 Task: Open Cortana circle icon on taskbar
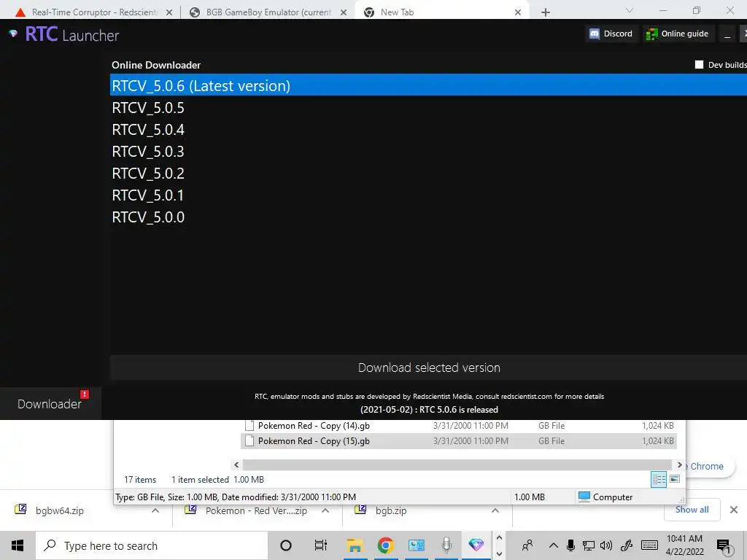[286, 545]
